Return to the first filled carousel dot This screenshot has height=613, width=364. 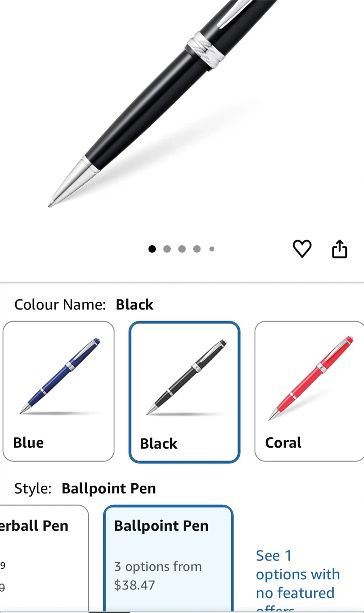pyautogui.click(x=152, y=249)
